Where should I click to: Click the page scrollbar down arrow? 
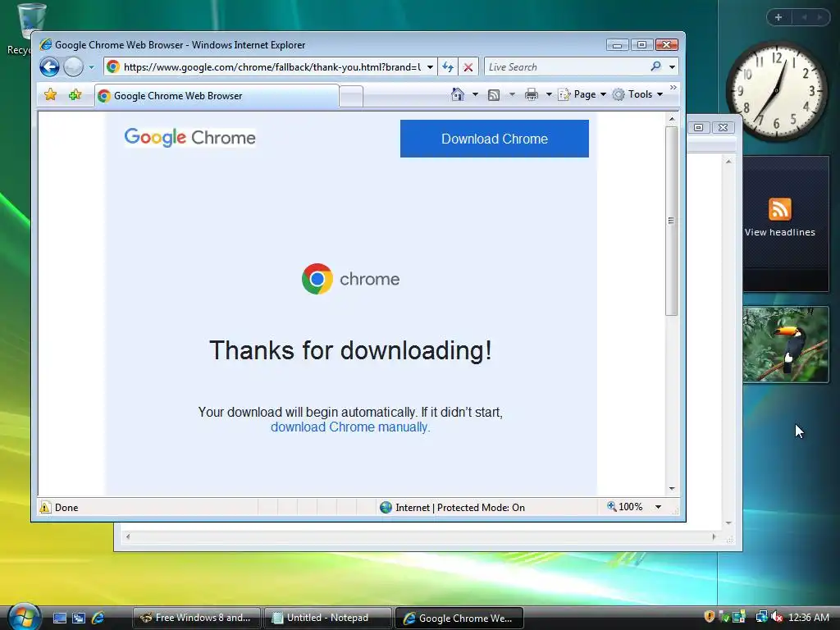[x=671, y=489]
